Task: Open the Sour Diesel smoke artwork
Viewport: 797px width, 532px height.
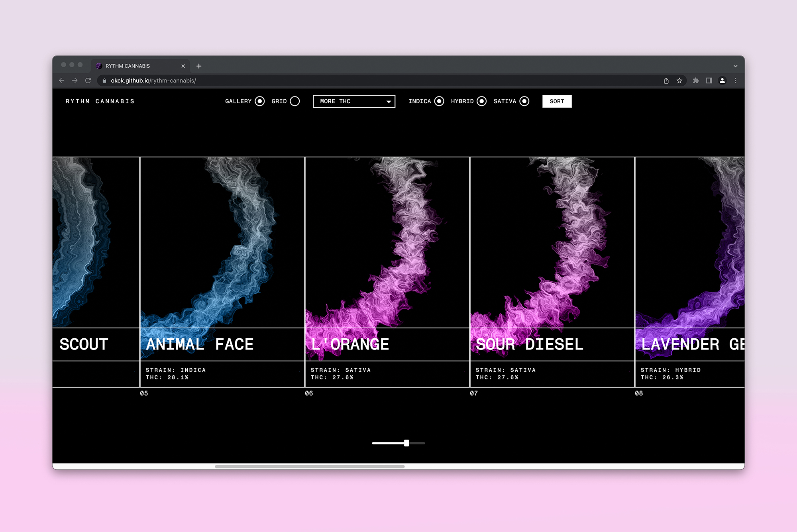Action: tap(552, 242)
